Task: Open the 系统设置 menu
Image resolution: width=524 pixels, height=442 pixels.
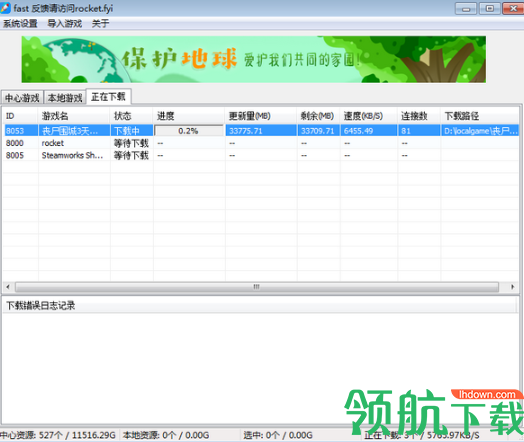Action: click(20, 23)
